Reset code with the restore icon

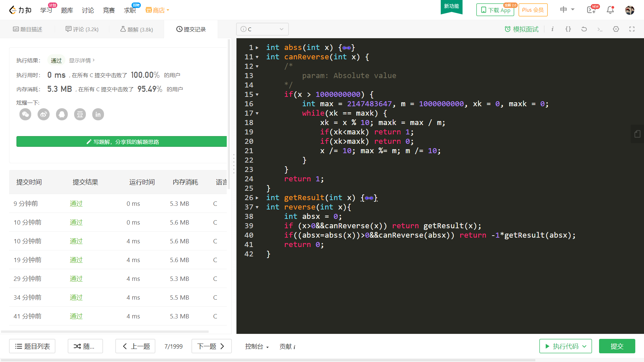[x=584, y=29]
